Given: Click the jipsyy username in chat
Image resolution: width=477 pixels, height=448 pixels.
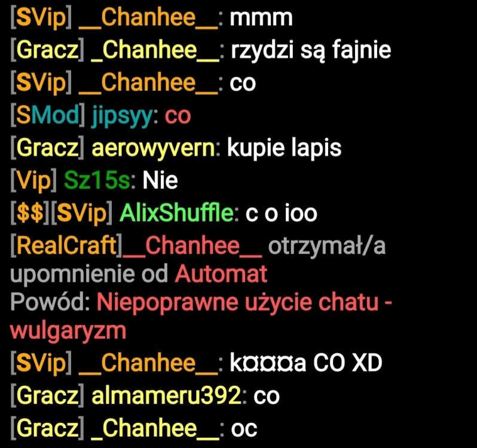Looking at the screenshot, I should pyautogui.click(x=121, y=116).
